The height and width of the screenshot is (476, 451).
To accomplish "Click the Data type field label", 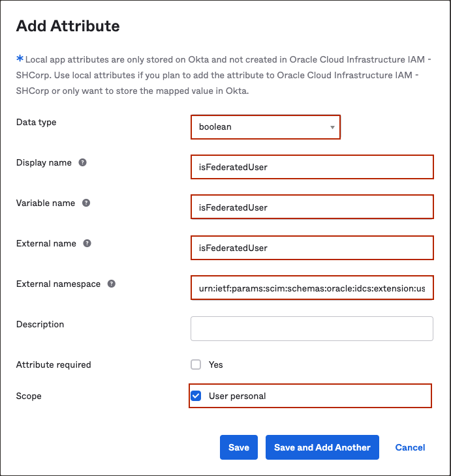I will (x=37, y=122).
